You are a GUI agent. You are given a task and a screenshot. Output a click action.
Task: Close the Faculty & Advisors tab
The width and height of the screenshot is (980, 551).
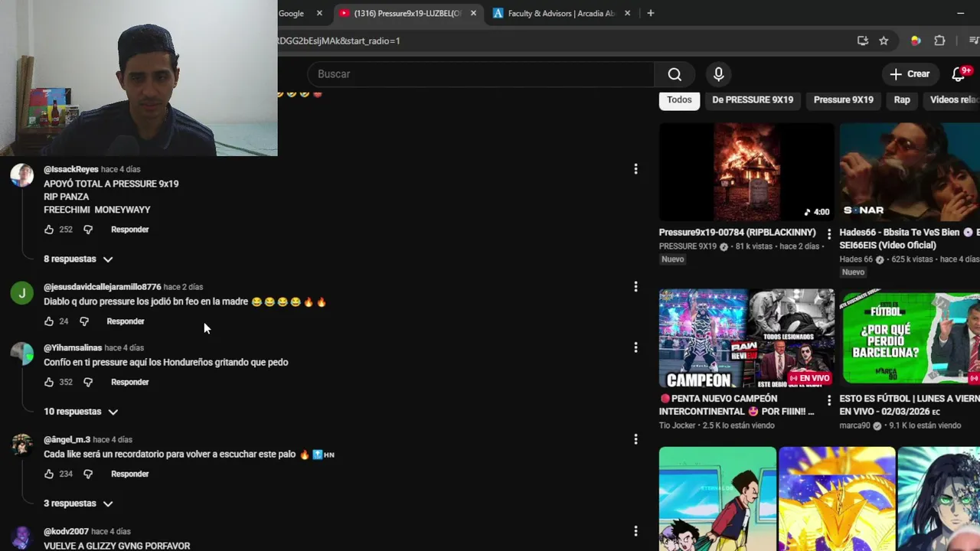click(628, 13)
